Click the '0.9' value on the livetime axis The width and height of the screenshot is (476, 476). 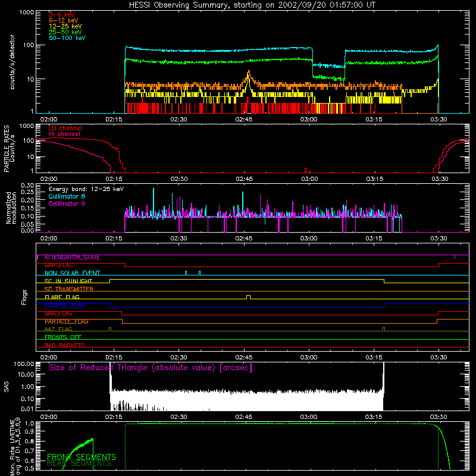click(30, 431)
